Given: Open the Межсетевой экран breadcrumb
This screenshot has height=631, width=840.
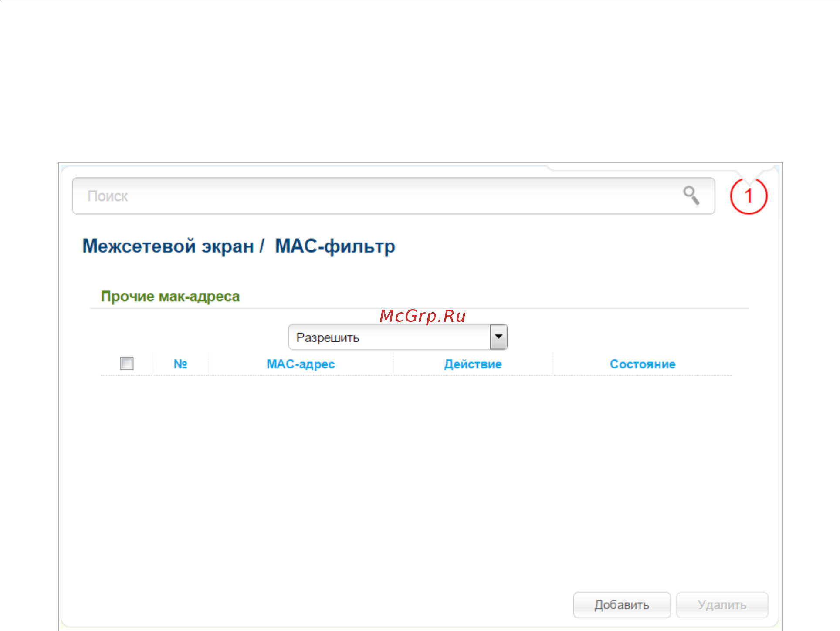Looking at the screenshot, I should pyautogui.click(x=168, y=246).
